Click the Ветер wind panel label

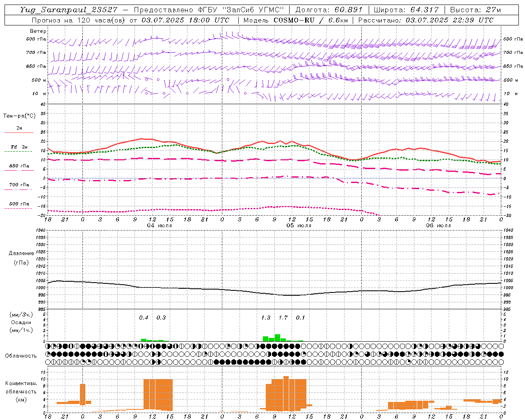[38, 31]
